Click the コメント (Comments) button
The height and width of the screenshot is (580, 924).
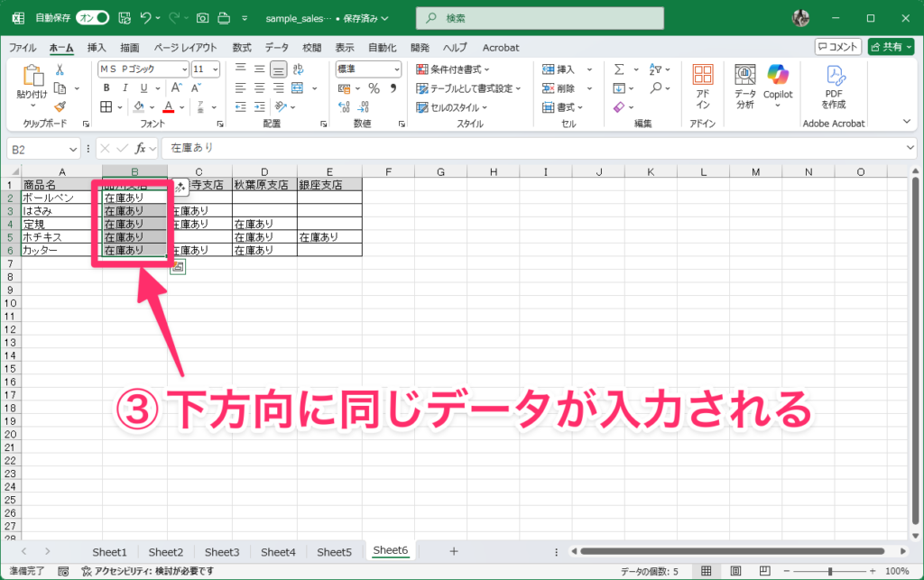pos(837,47)
